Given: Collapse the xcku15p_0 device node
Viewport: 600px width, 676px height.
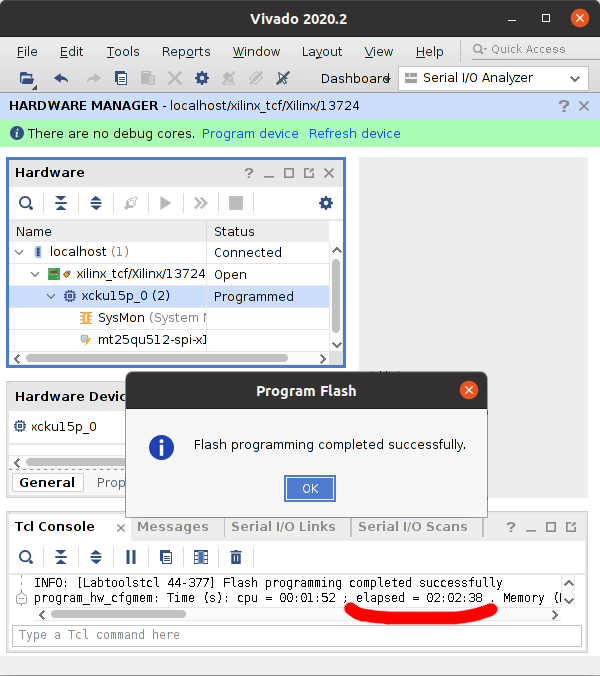Looking at the screenshot, I should coord(51,296).
